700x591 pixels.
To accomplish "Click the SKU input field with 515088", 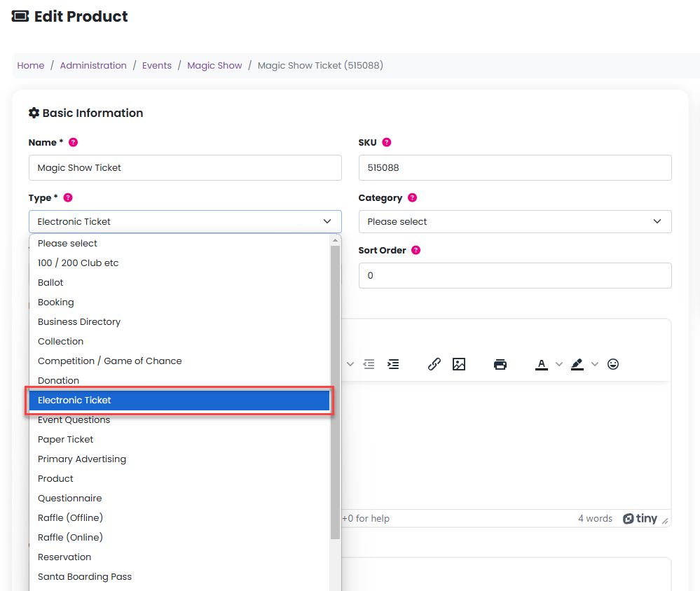I will [515, 168].
